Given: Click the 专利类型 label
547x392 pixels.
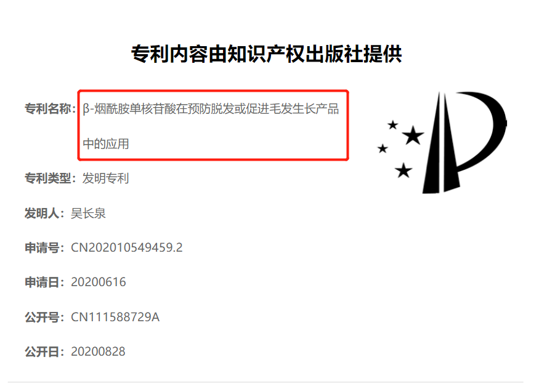Looking at the screenshot, I should [51, 178].
